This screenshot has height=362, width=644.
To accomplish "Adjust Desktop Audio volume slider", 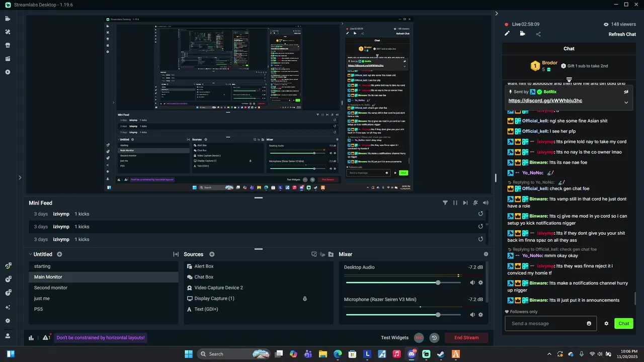I will pyautogui.click(x=403, y=283).
